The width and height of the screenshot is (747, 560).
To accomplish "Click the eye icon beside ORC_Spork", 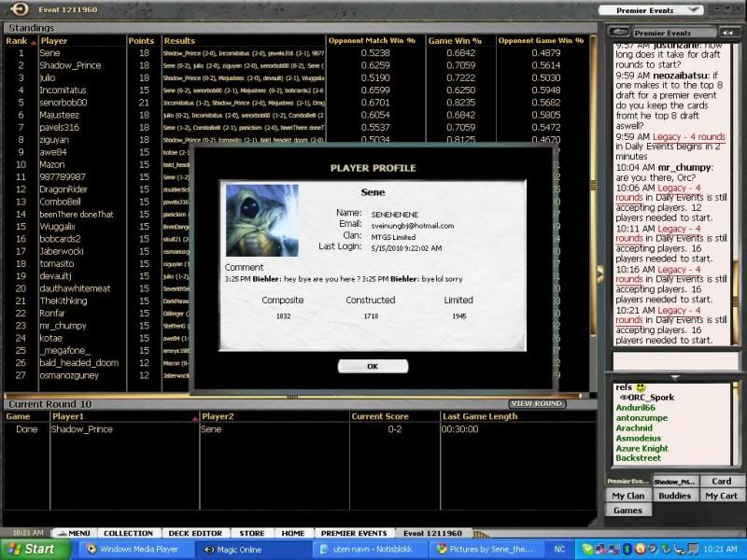I will coord(623,398).
